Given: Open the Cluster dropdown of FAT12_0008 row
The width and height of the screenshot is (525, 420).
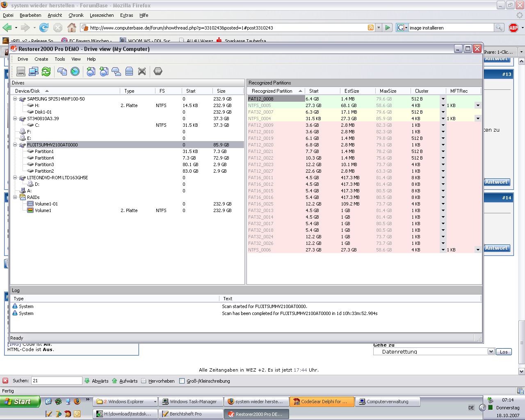Looking at the screenshot, I should pos(443,99).
